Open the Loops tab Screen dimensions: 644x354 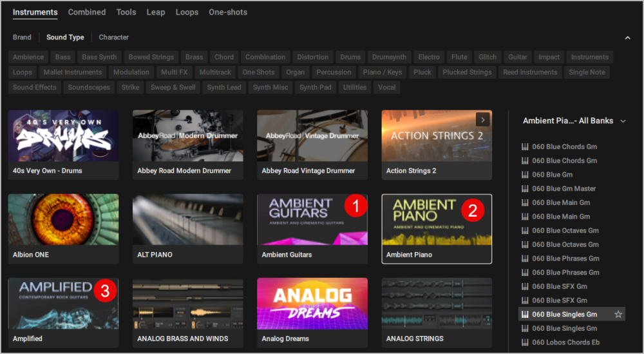pos(187,12)
